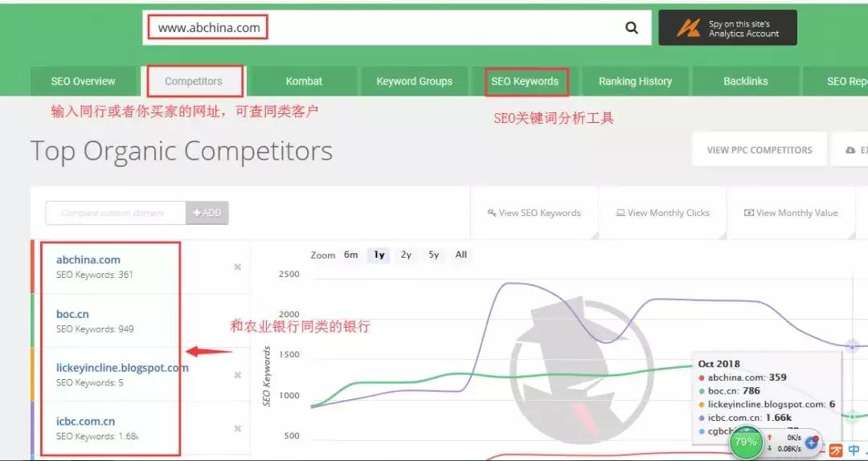Screen dimensions: 868x461
Task: Select the View SEO Keywords option
Action: click(x=534, y=213)
